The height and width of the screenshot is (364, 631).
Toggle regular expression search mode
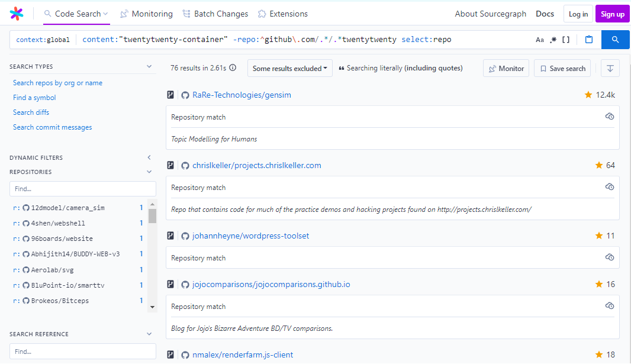pos(553,40)
